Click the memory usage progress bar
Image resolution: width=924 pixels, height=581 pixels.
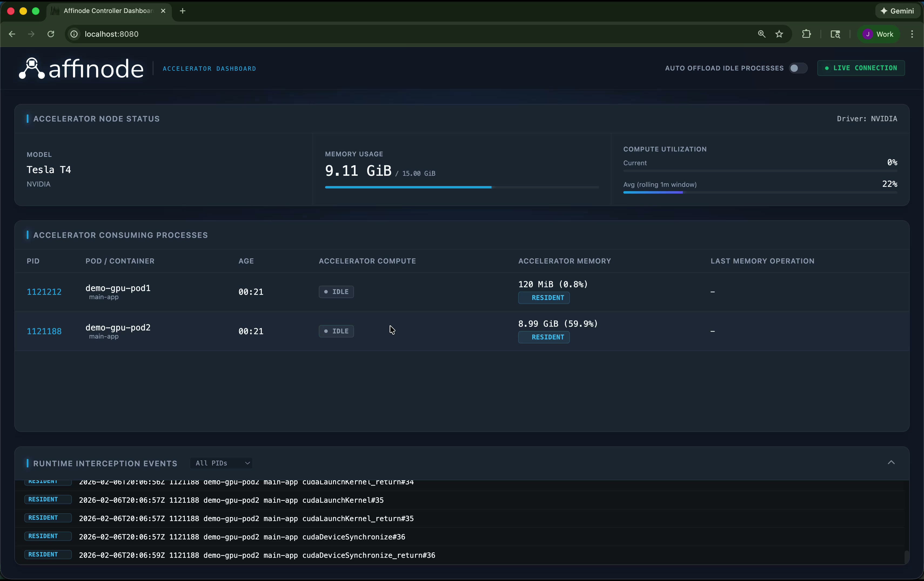tap(462, 187)
